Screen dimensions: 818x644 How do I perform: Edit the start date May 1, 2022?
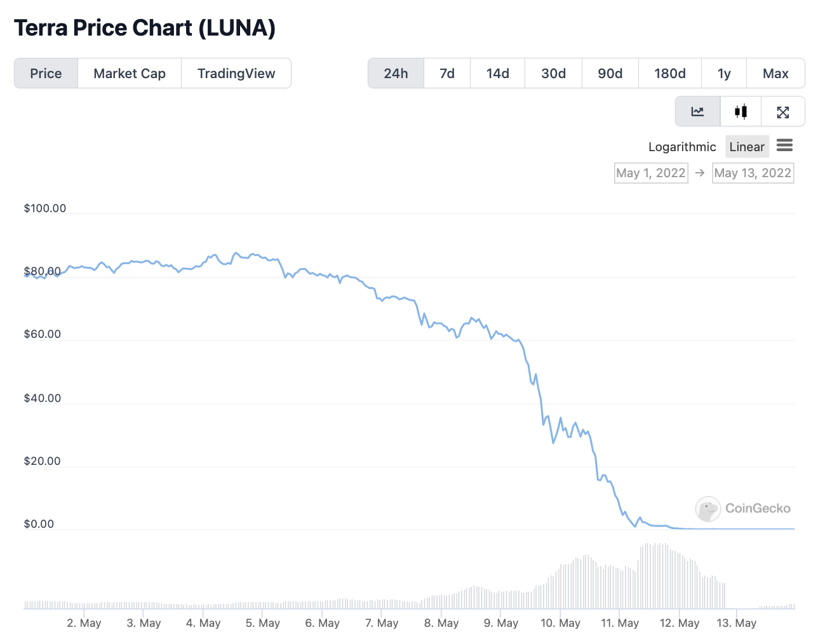[651, 173]
